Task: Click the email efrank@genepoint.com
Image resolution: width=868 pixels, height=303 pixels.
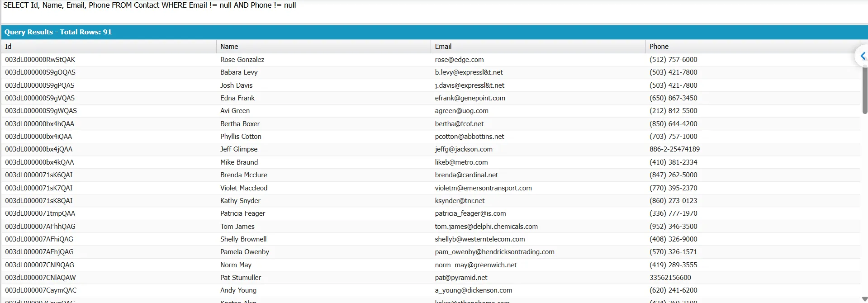Action: [x=470, y=98]
